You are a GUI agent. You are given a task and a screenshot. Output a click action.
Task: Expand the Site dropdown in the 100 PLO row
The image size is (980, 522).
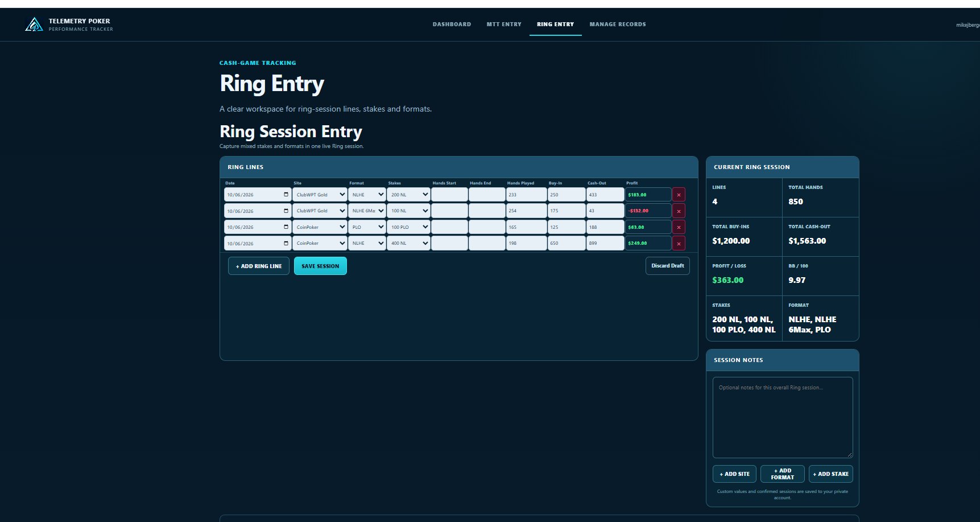tap(320, 227)
